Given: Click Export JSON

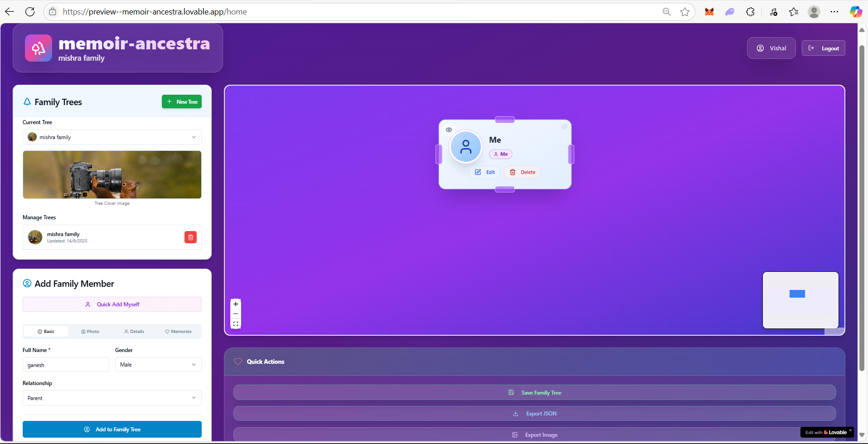Looking at the screenshot, I should pyautogui.click(x=534, y=414).
